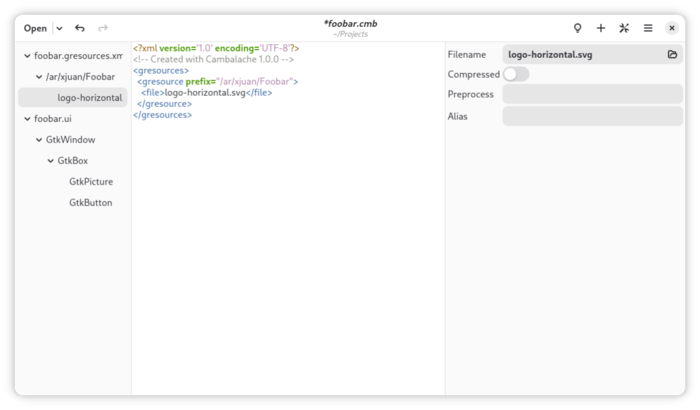Open the dropdown arrow next to Open

pos(59,29)
